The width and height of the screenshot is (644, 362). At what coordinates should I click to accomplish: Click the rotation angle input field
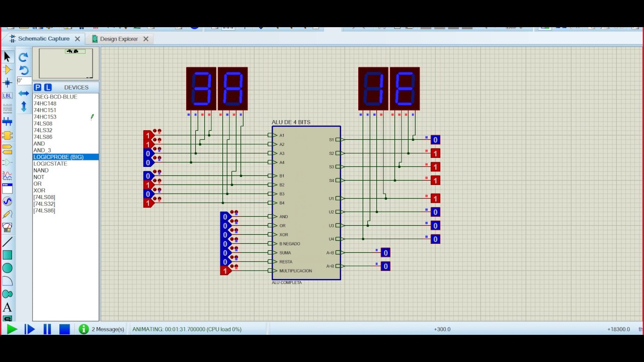pyautogui.click(x=24, y=81)
